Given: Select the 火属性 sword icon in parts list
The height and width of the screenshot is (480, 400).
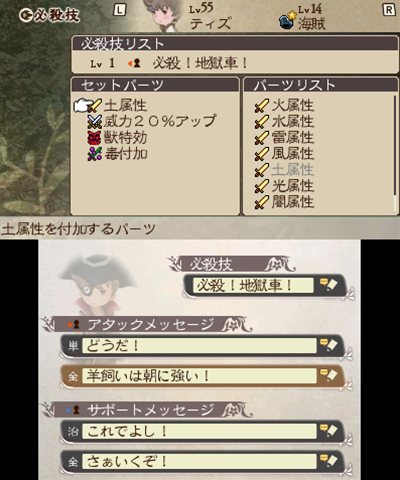Looking at the screenshot, I should tap(262, 106).
